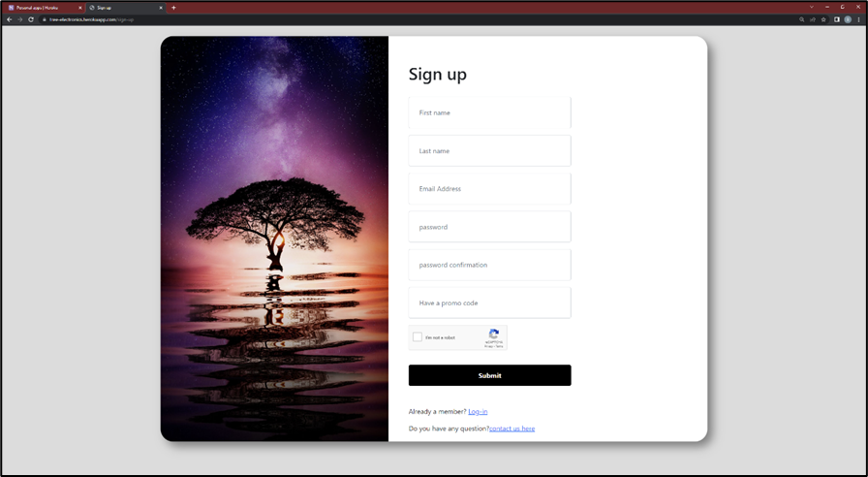Screen dimensions: 868x477
Task: Open the browser side panel icon
Action: click(x=836, y=19)
